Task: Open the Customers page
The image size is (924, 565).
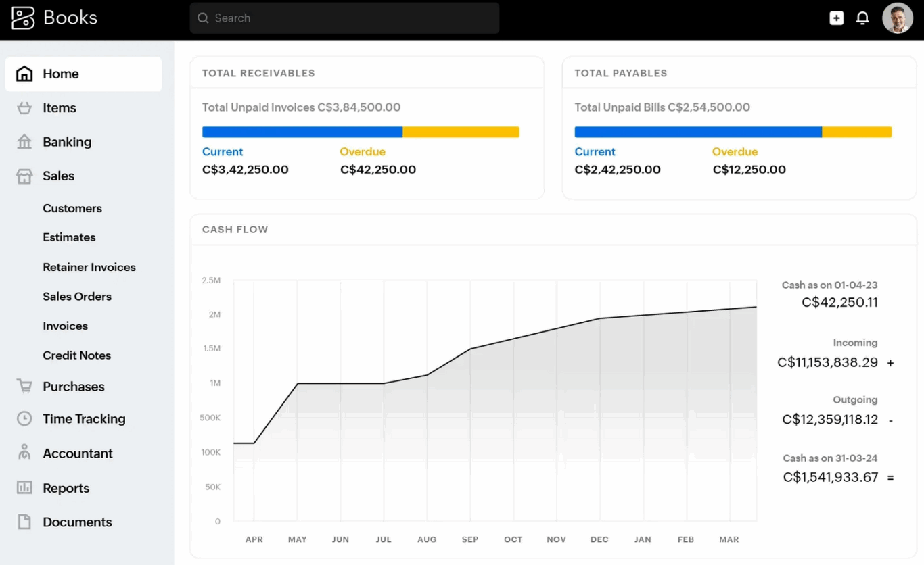Action: tap(72, 208)
